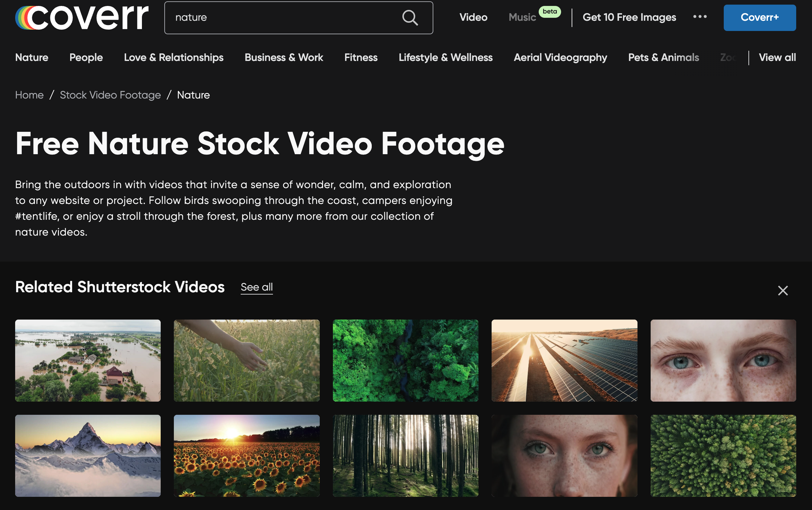This screenshot has width=812, height=510.
Task: Open Stock Video Footage breadcrumb
Action: (110, 95)
